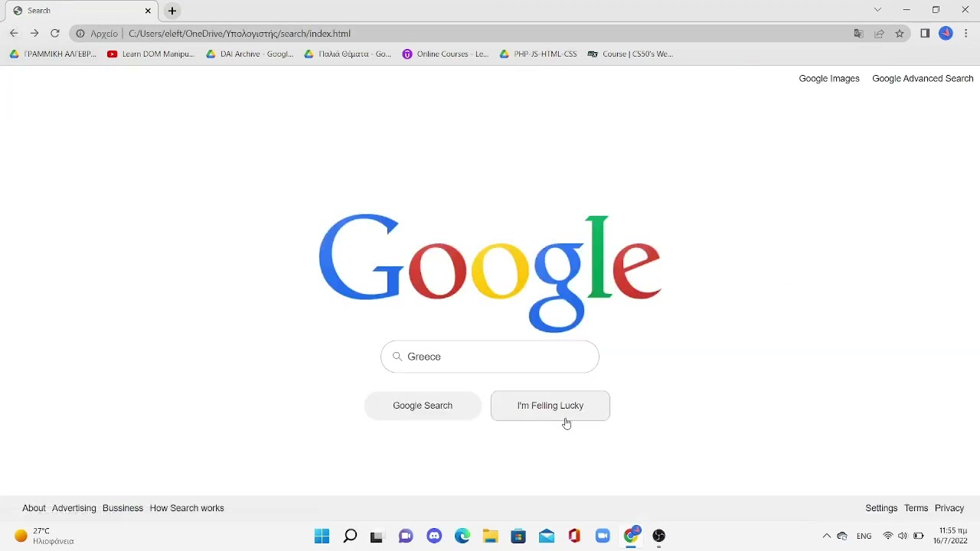Viewport: 980px width, 551px height.
Task: Click the I'm Felling Lucky button
Action: tap(550, 406)
